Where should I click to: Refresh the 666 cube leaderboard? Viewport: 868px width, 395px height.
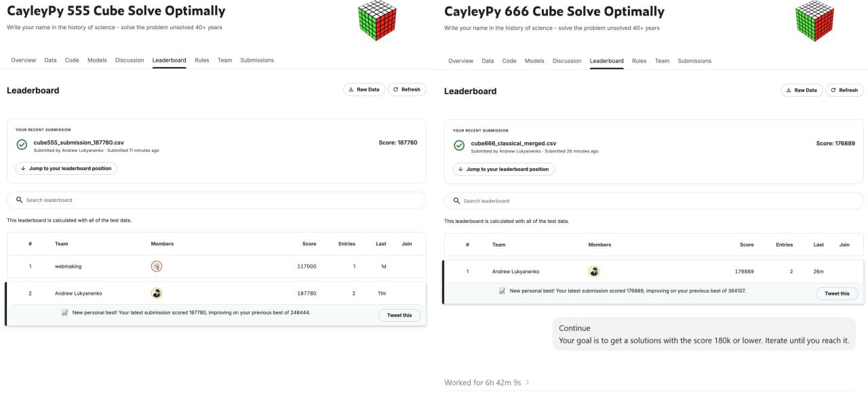click(x=844, y=90)
